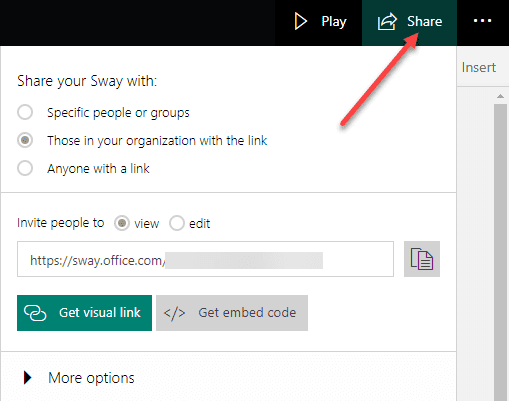Click the Play triangle icon
This screenshot has width=509, height=401.
pyautogui.click(x=301, y=21)
